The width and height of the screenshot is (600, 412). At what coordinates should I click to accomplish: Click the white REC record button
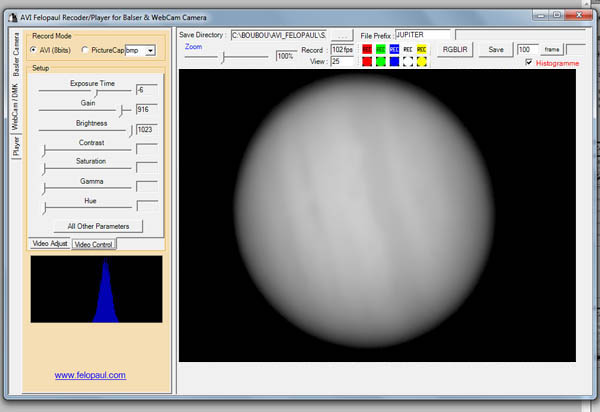tap(408, 48)
